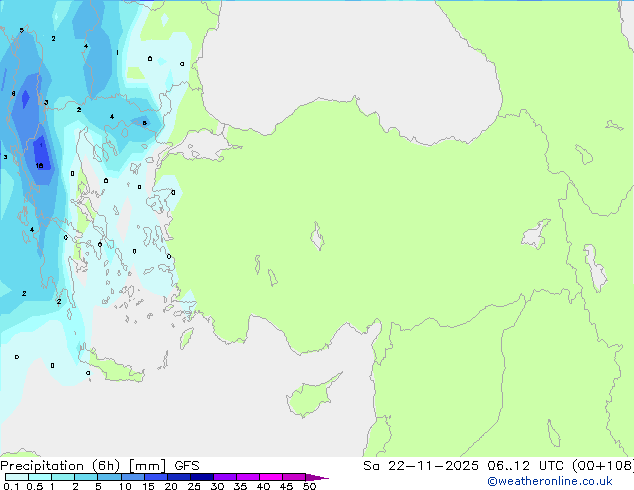Image resolution: width=634 pixels, height=490 pixels.
Task: Click the 10–15 mm legend color swatch
Action: coord(132,477)
